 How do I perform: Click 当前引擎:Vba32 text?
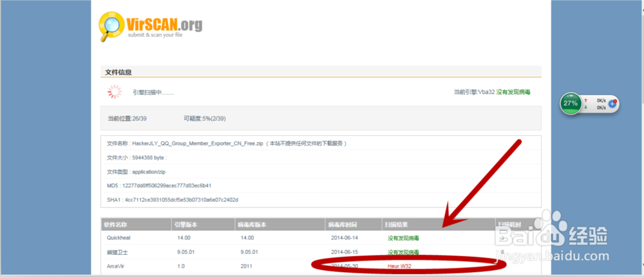[x=474, y=93]
